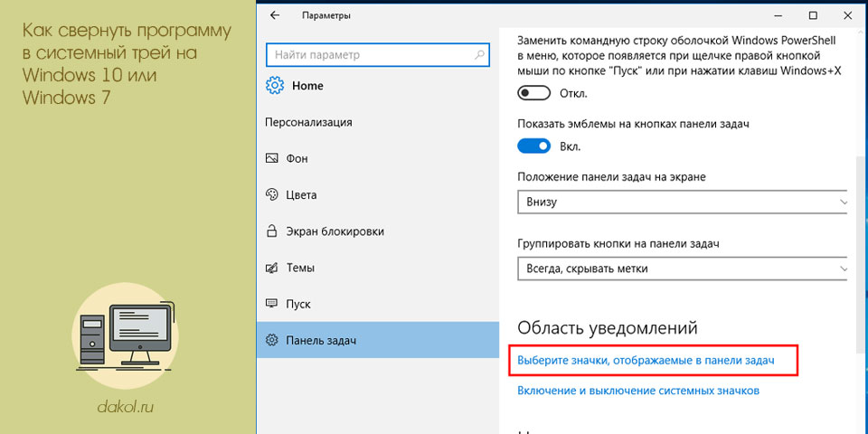Open Экран блокировки settings page
This screenshot has width=868, height=434.
pyautogui.click(x=378, y=231)
